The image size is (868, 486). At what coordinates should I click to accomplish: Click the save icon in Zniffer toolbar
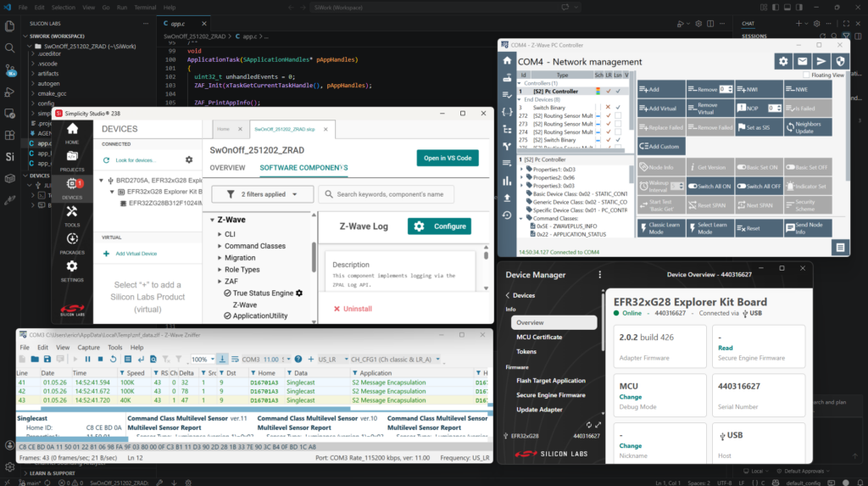click(x=47, y=359)
